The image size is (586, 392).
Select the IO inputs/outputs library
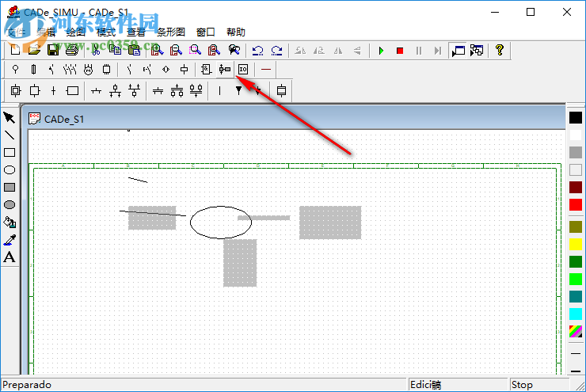(x=243, y=69)
